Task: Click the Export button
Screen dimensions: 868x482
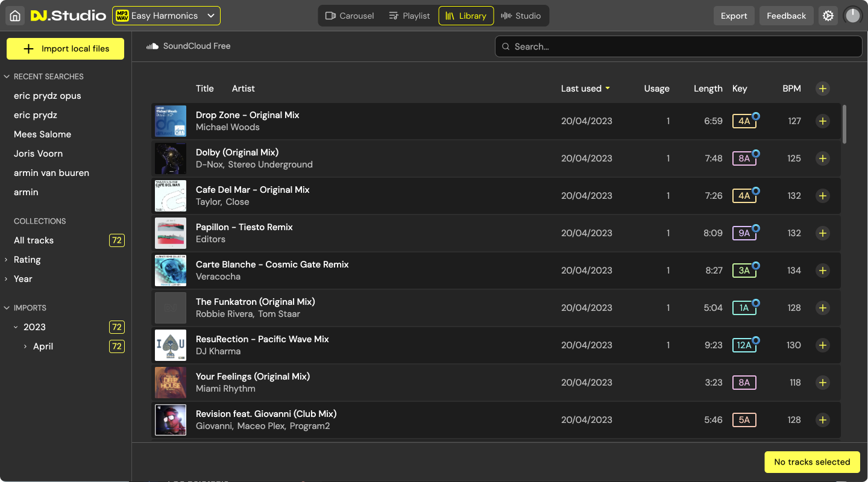Action: (734, 16)
